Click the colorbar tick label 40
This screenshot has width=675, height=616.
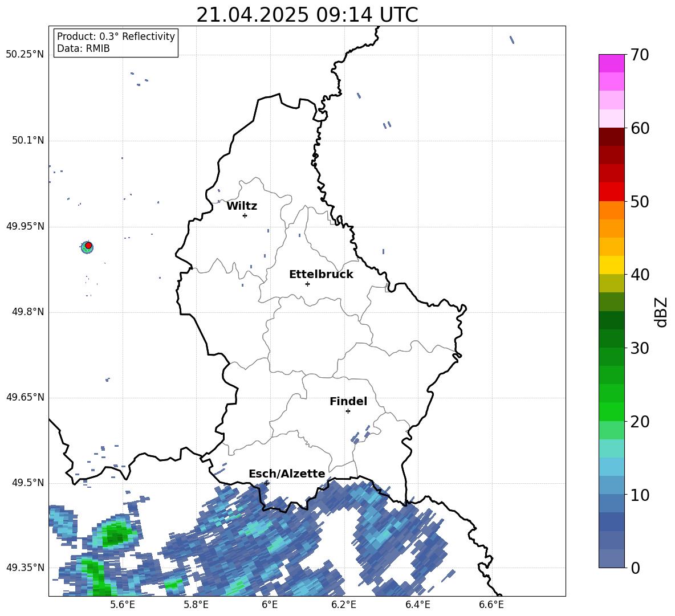point(640,275)
